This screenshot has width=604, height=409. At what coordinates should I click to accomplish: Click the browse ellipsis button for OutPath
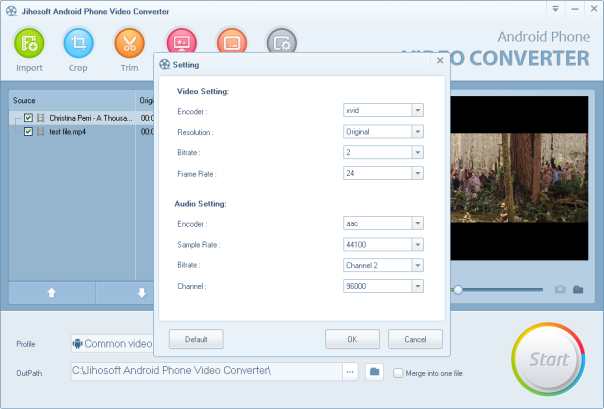pos(350,372)
